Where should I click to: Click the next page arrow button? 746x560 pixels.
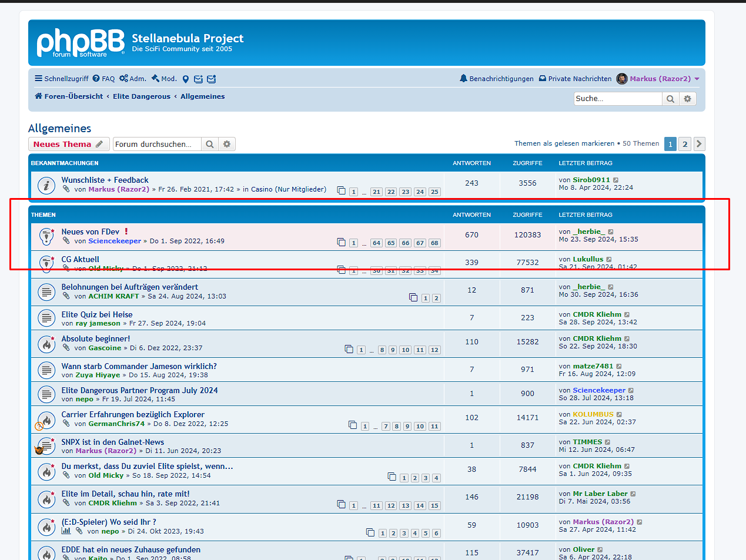(x=699, y=144)
